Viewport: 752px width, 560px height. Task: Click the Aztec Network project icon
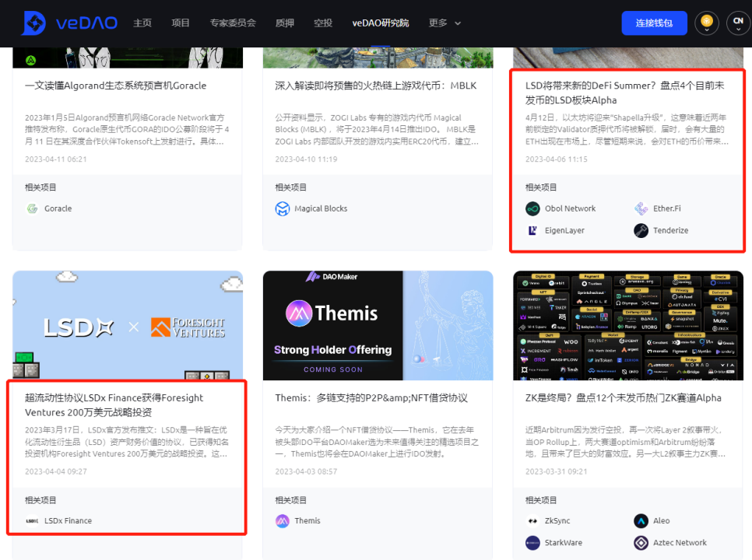641,543
